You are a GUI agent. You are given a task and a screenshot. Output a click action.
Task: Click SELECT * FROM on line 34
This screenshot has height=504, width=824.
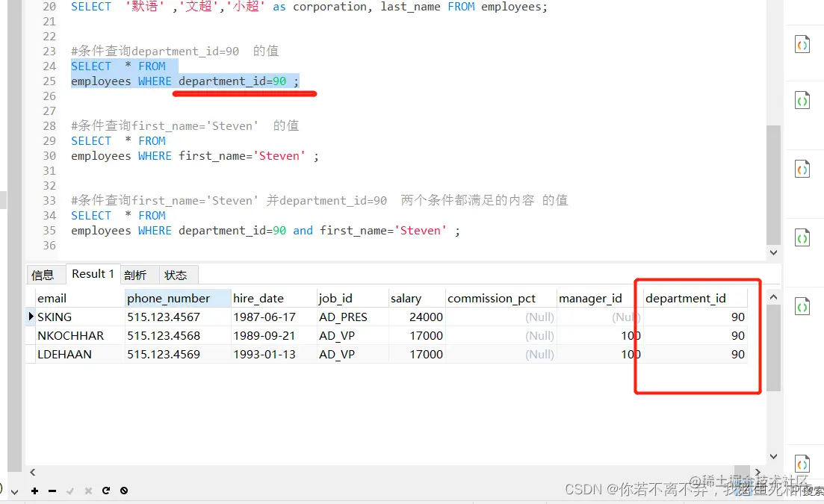pos(118,215)
